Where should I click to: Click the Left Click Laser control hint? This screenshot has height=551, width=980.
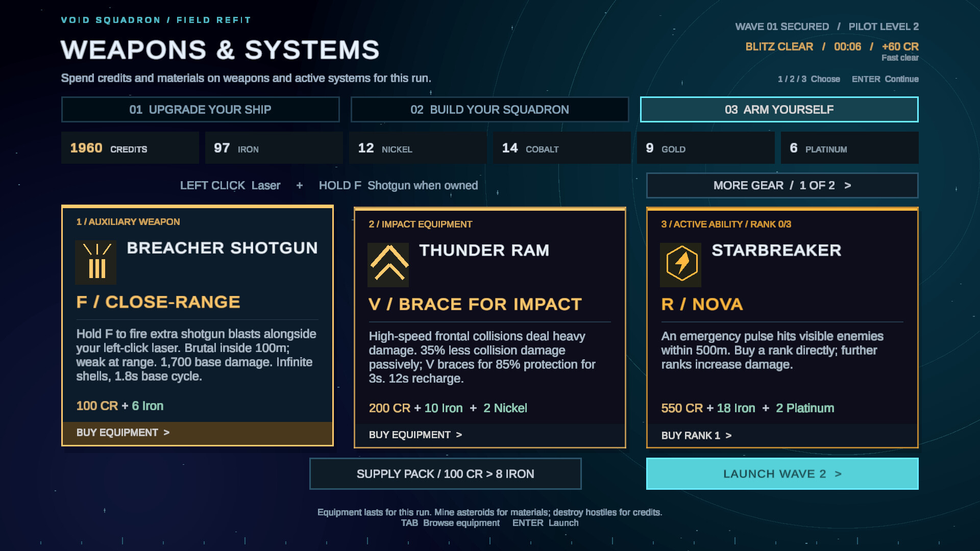[x=230, y=186]
